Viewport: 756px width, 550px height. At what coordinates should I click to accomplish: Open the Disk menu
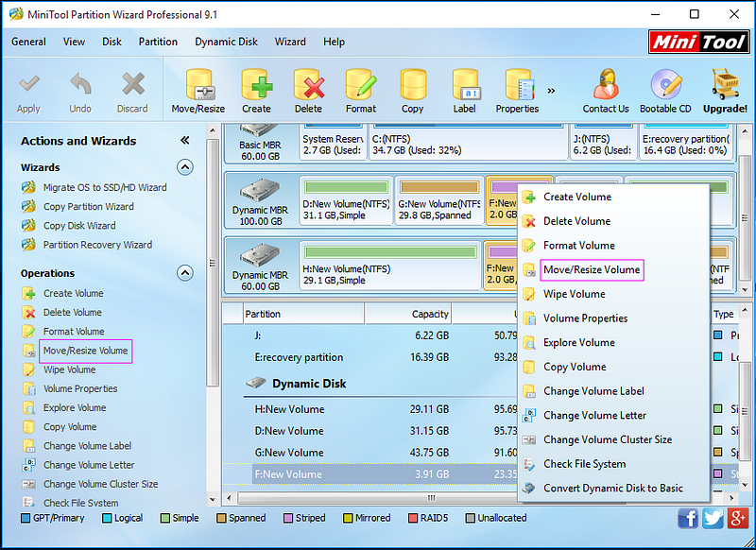point(112,42)
